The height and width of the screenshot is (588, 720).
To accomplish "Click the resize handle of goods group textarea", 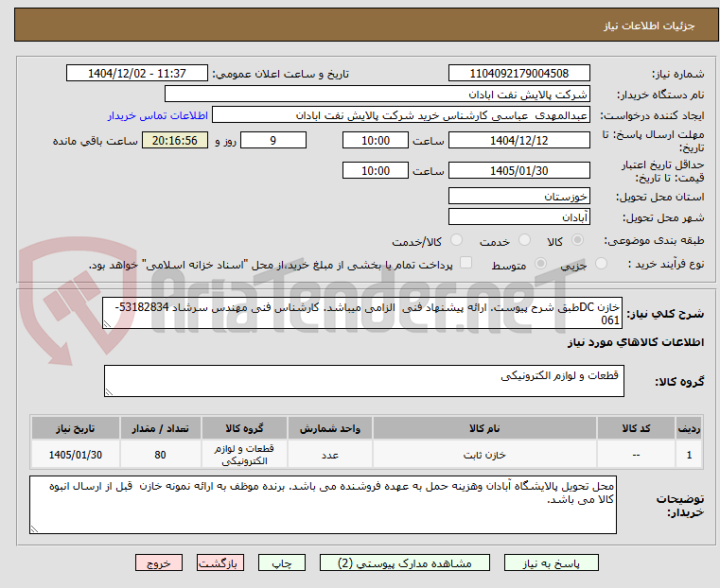I will click(x=109, y=392).
